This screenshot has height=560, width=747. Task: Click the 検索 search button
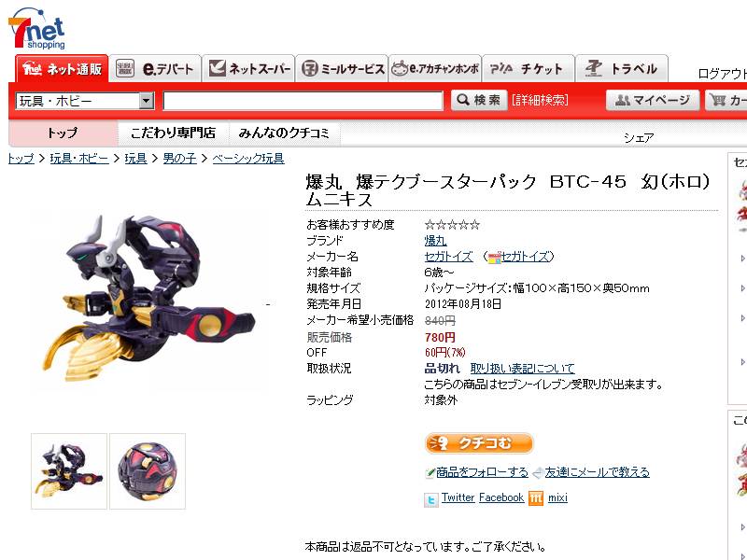point(479,100)
